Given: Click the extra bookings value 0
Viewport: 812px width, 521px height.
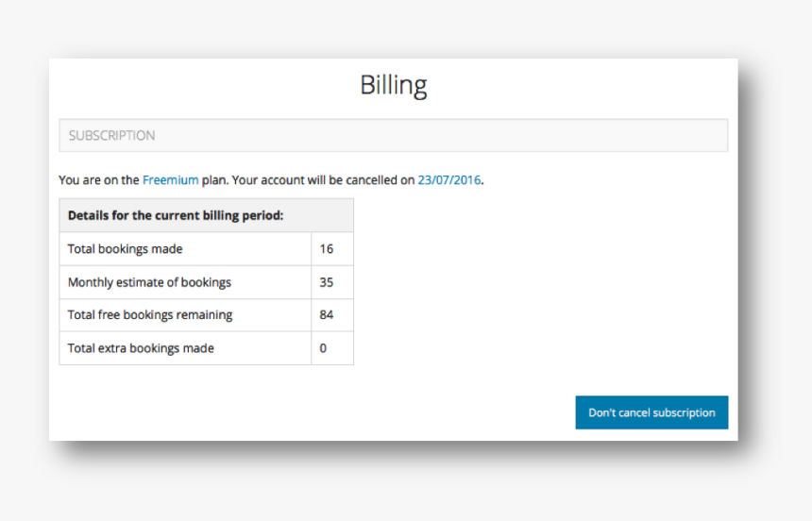Looking at the screenshot, I should coord(323,348).
